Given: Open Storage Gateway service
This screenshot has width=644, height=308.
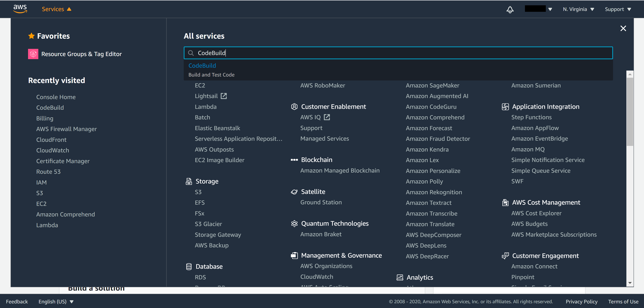Looking at the screenshot, I should (x=218, y=235).
